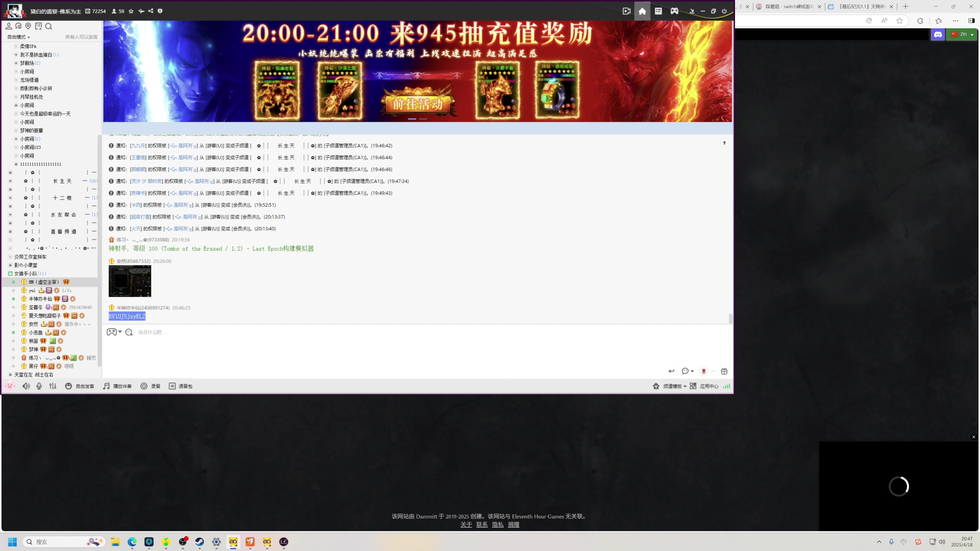Click the highlighted BV1UJ5jzyELZ message text
This screenshot has width=980, height=551.
coord(127,316)
